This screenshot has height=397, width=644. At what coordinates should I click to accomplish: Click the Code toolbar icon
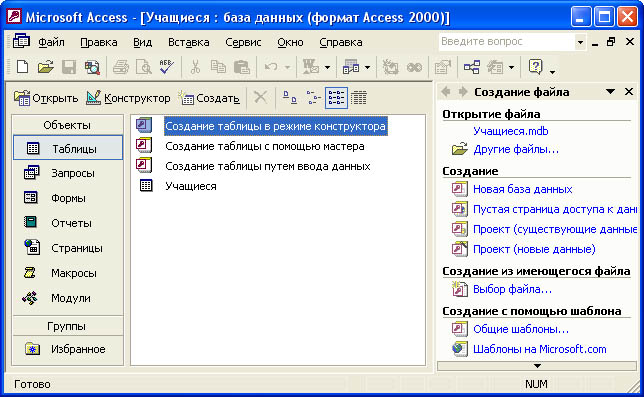pyautogui.click(x=390, y=67)
